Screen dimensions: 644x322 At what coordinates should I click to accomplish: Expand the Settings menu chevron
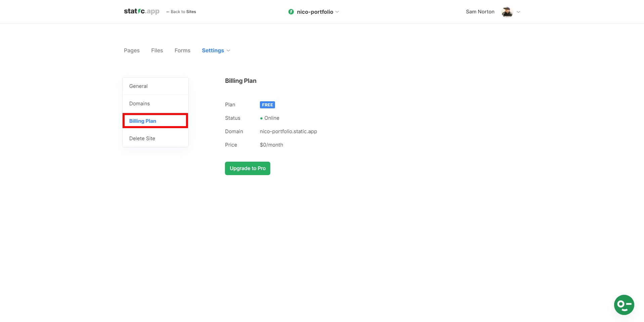tap(228, 51)
